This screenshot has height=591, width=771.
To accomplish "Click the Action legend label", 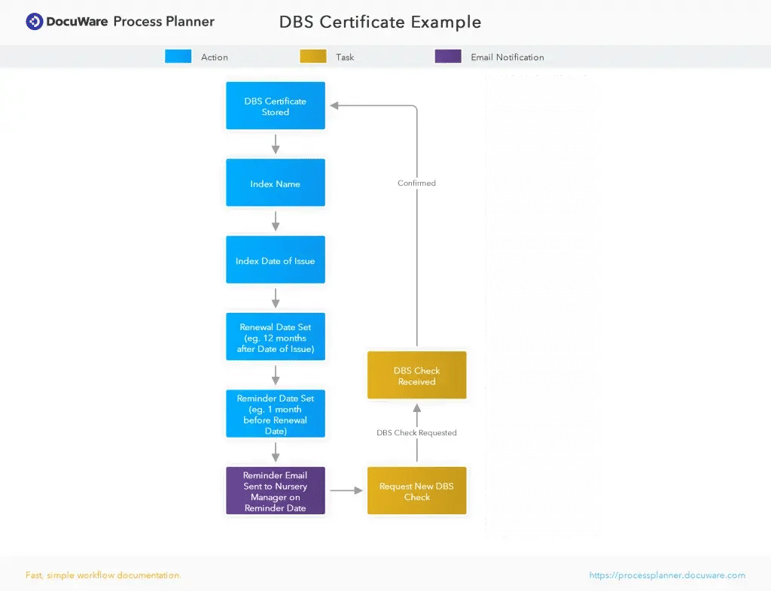I will (x=214, y=57).
